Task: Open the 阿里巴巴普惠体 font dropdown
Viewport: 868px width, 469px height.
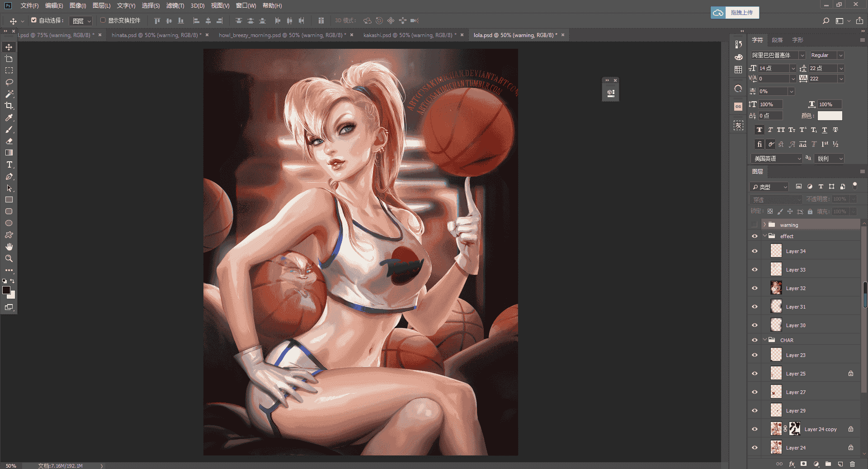Action: [x=802, y=55]
